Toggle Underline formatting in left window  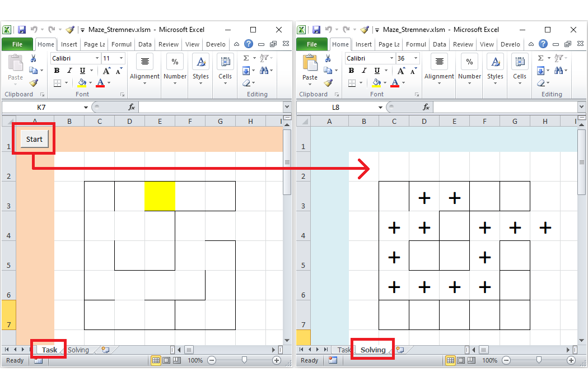[82, 71]
